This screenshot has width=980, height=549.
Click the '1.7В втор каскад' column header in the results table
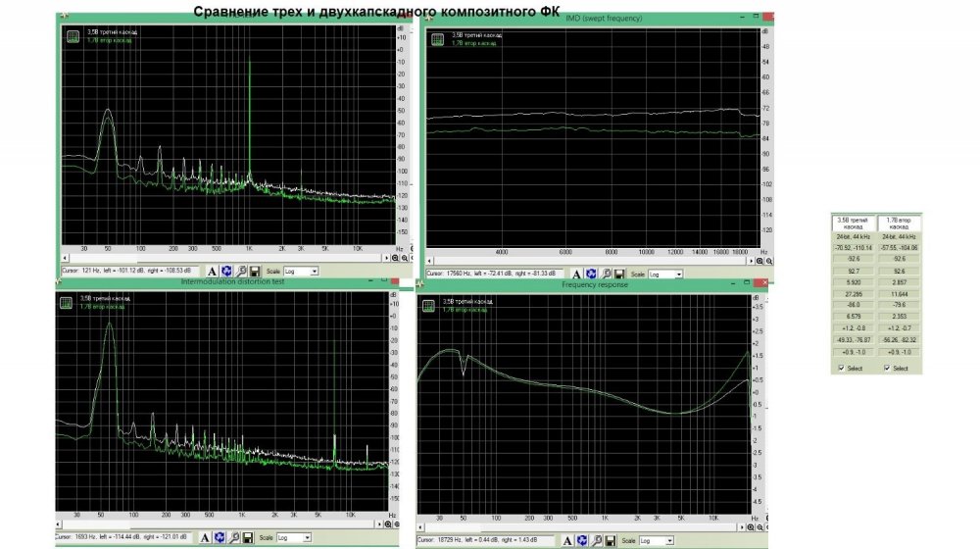coord(899,224)
